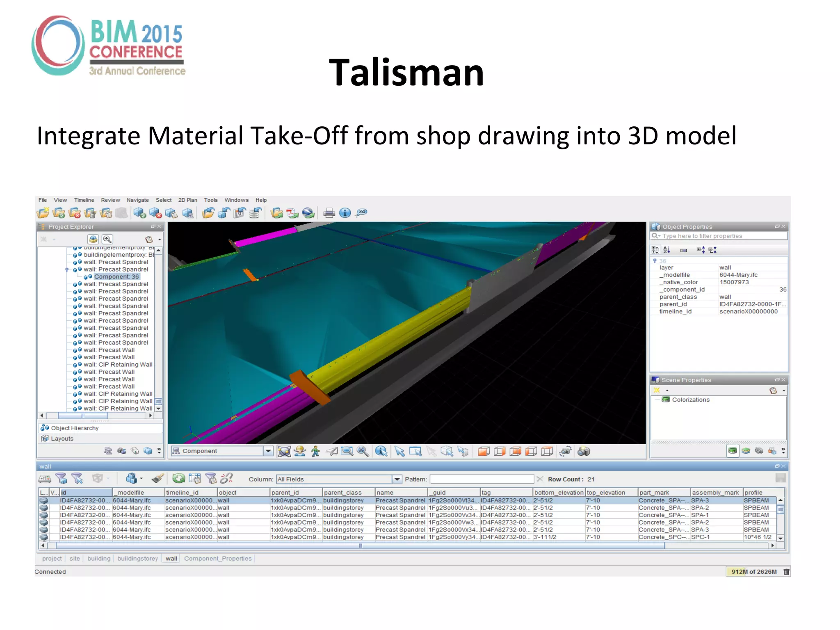The image size is (840, 630).
Task: Click the memory usage bar 912M of 2626M
Action: pyautogui.click(x=754, y=572)
